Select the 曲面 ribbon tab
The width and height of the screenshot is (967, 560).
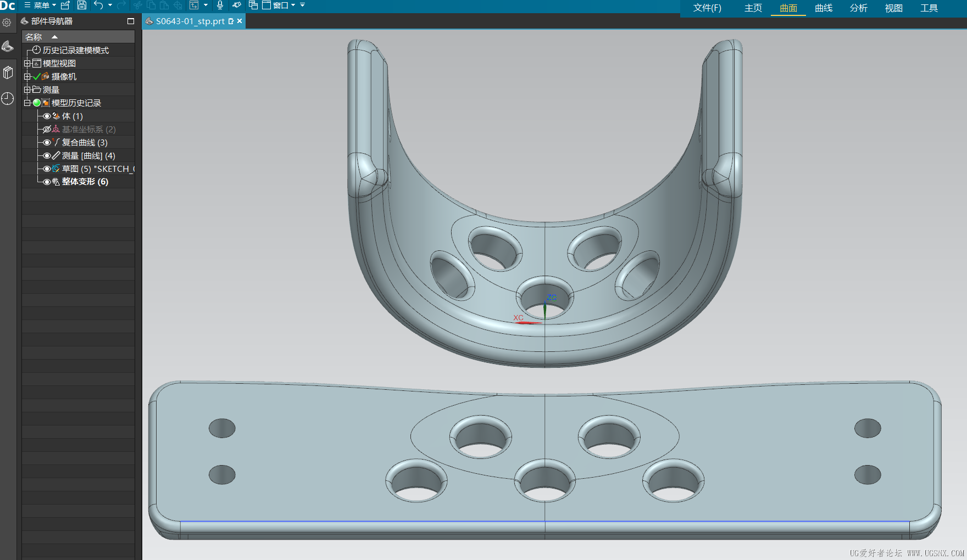788,8
